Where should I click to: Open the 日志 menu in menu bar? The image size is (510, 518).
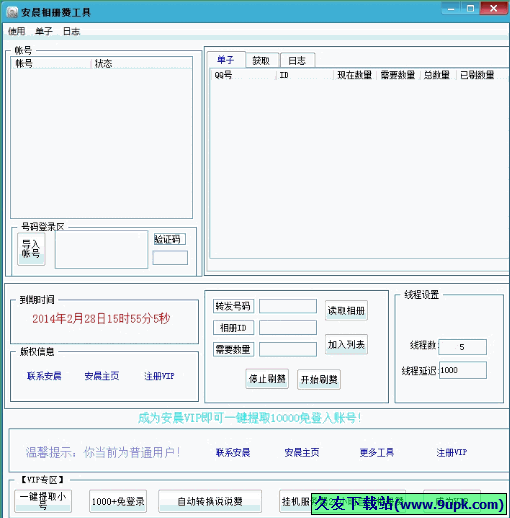click(71, 31)
